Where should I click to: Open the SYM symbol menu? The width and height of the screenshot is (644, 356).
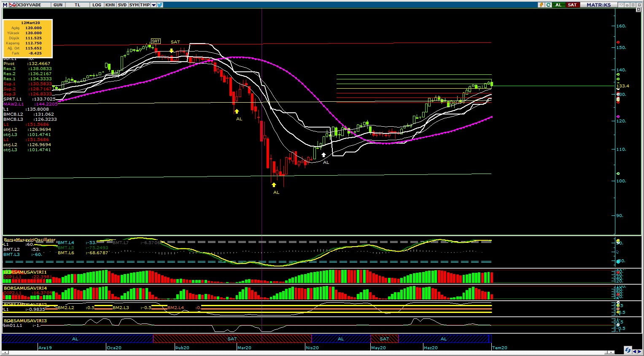134,5
